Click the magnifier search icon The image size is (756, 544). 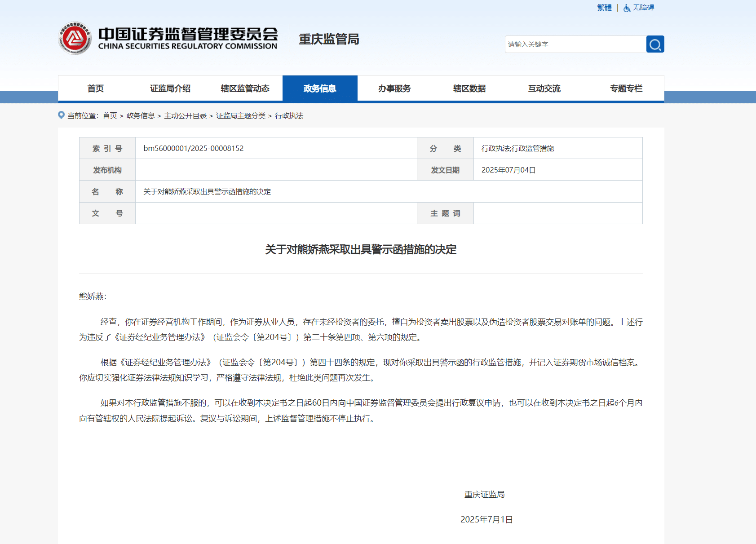pos(655,44)
